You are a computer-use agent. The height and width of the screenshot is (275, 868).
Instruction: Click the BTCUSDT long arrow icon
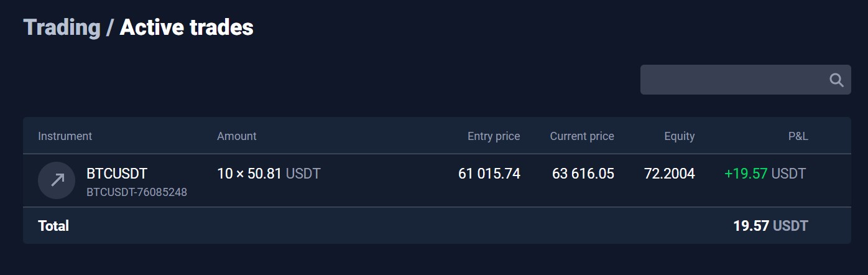point(57,180)
